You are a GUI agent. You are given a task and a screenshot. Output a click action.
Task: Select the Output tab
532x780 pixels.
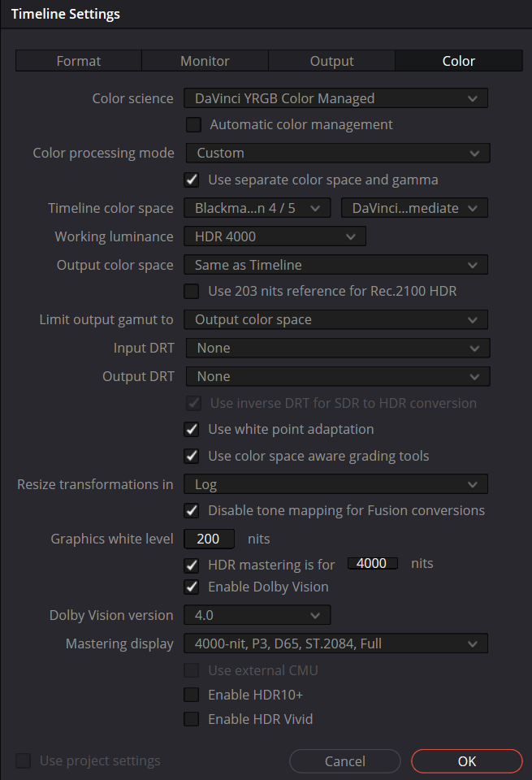coord(331,61)
